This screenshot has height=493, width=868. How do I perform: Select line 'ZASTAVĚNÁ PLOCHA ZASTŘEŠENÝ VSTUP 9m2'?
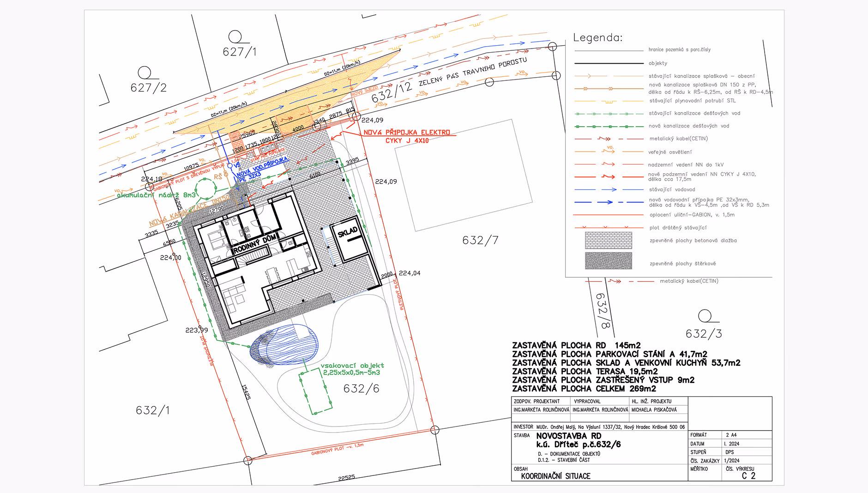(x=603, y=380)
